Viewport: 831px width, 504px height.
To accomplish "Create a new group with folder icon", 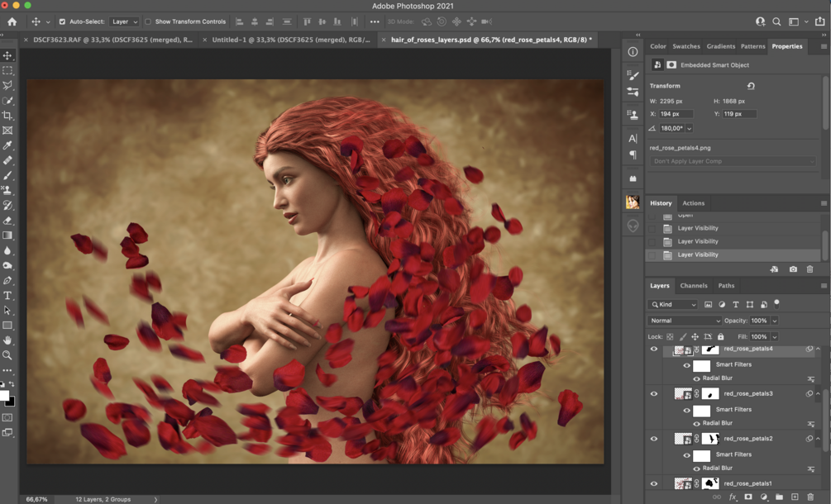I will point(779,497).
